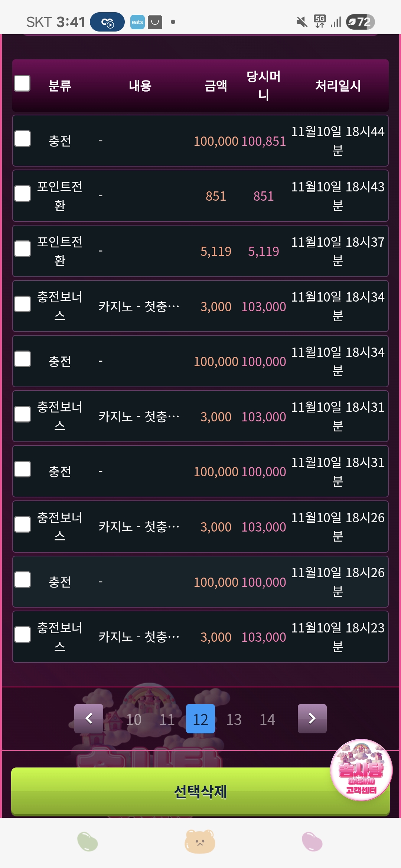Switch to page 13
Screen dimensions: 401x868
point(234,719)
